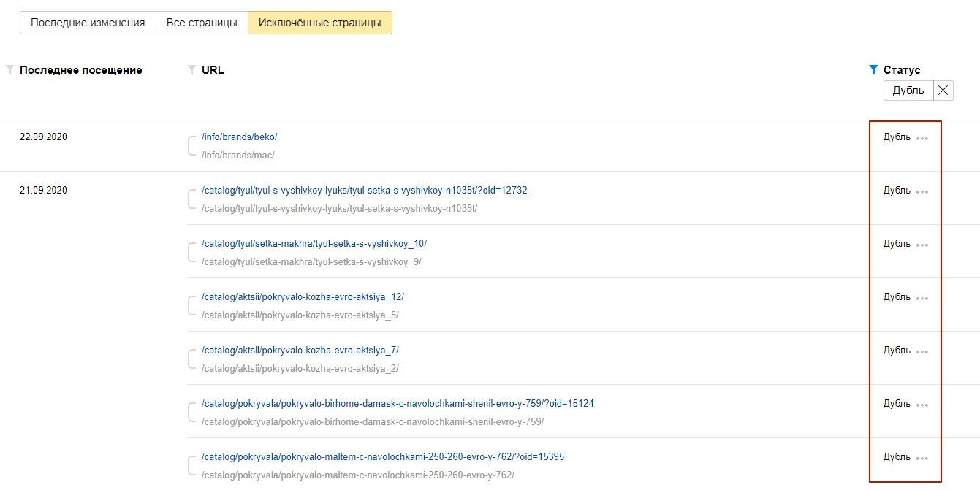The image size is (980, 490).
Task: Open three-dot menu for tyul-setka-s-vyshivkoy-n1035t row
Action: [922, 191]
